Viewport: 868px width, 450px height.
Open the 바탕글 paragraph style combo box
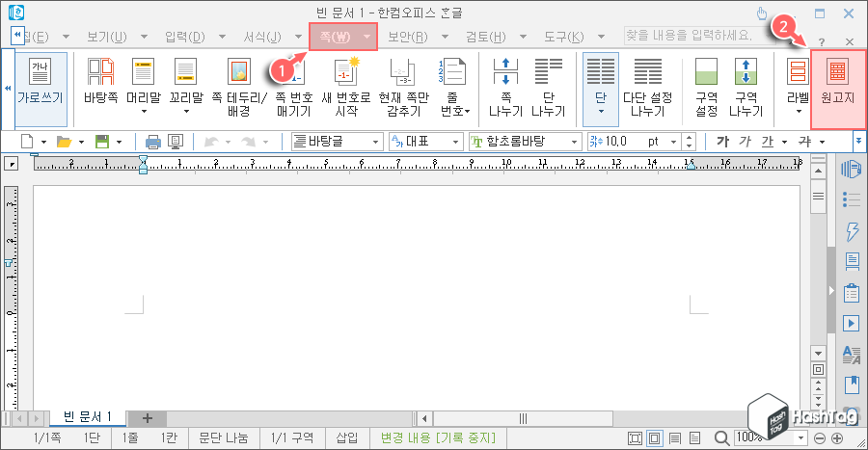(338, 142)
